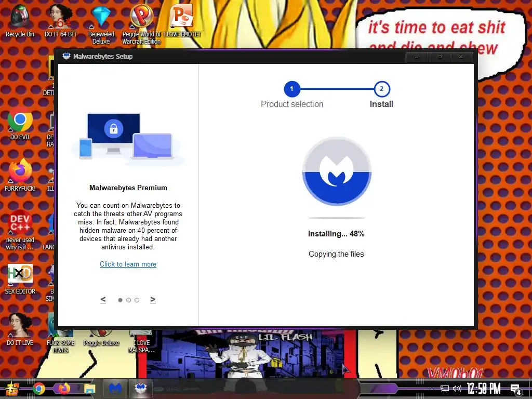The image size is (532, 399).
Task: Open the Recycle Bin desktop icon
Action: (x=20, y=20)
